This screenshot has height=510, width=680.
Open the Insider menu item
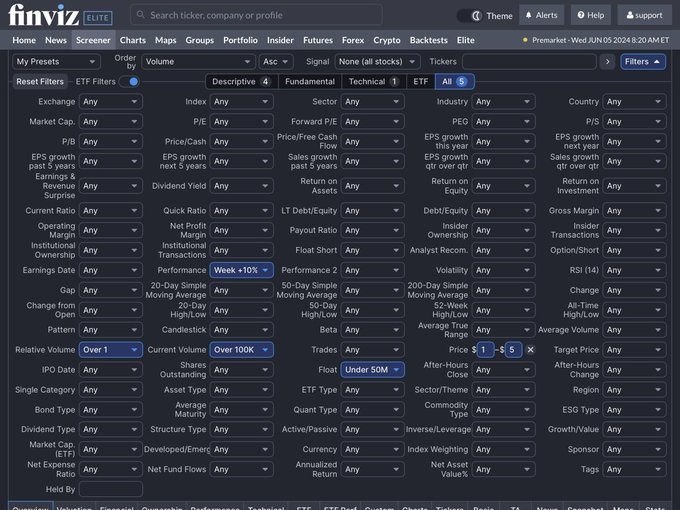[280, 40]
